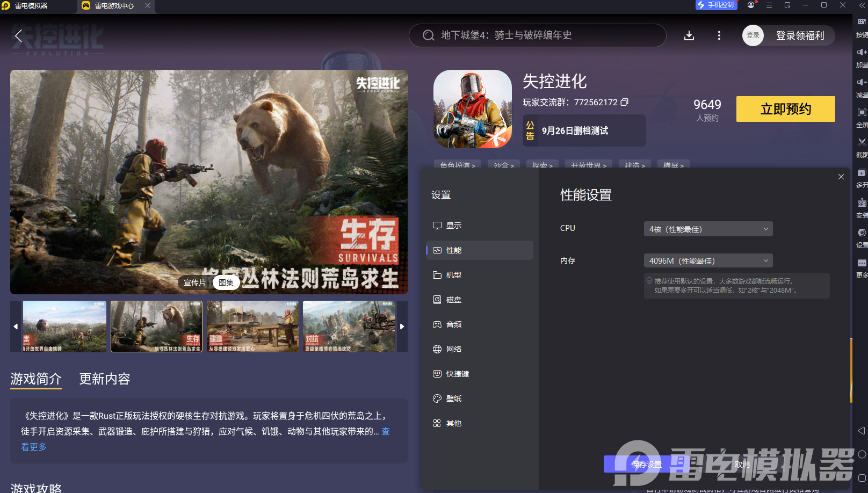This screenshot has height=493, width=868.
Task: Click the 手机控制 button
Action: (x=717, y=5)
